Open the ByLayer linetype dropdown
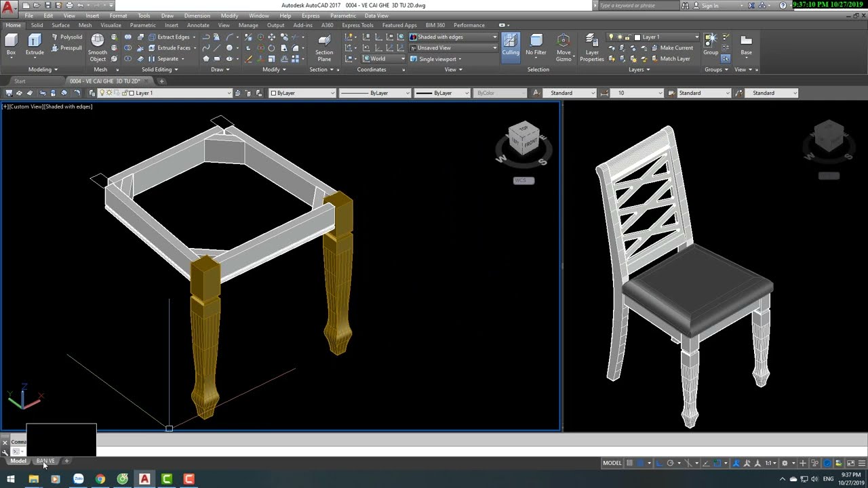The height and width of the screenshot is (488, 868). click(374, 93)
